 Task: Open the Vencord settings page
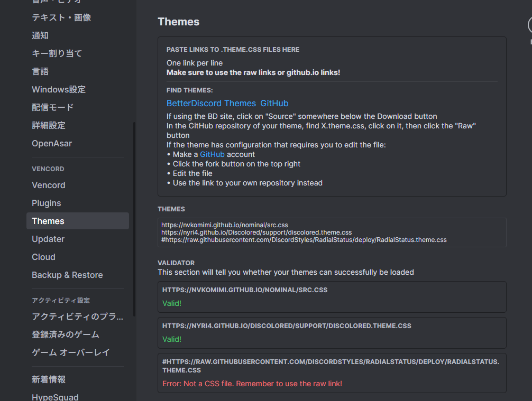pos(48,185)
